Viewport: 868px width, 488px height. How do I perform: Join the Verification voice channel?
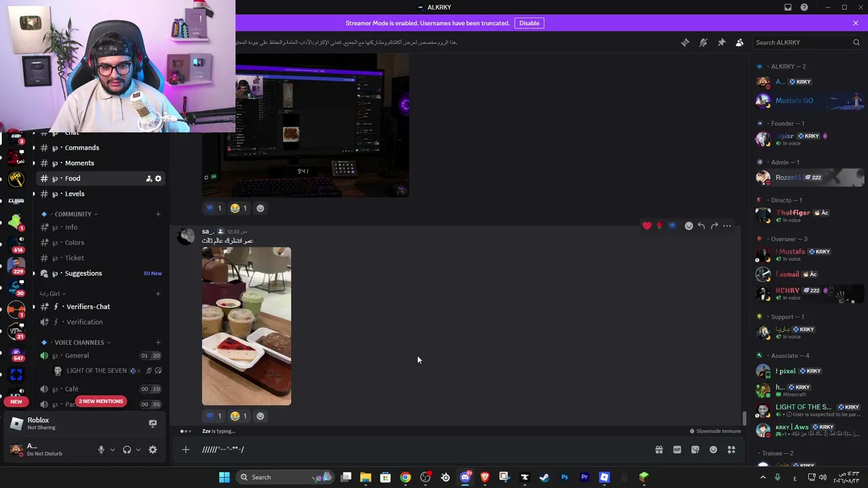click(100, 322)
